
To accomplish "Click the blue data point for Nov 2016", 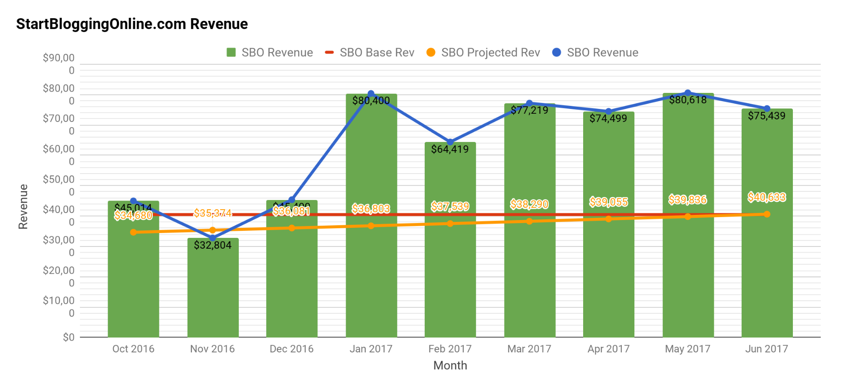I will coord(212,238).
